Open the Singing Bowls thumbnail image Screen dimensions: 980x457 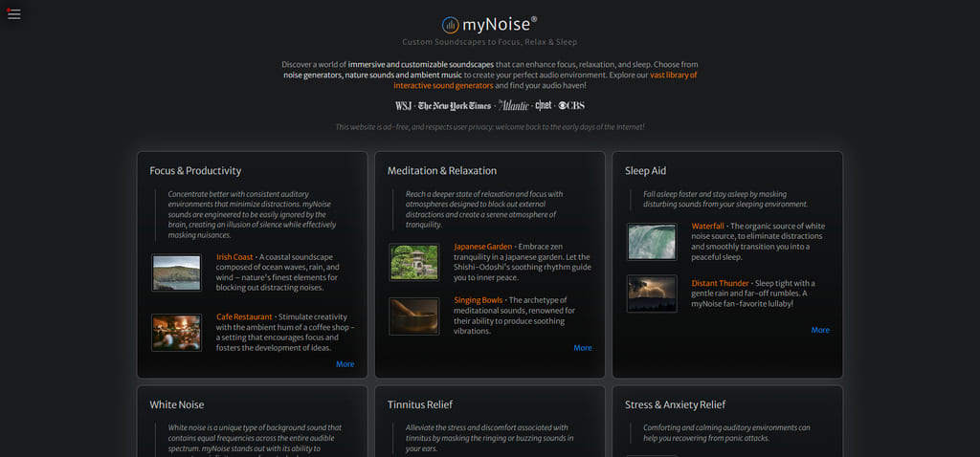(x=413, y=316)
